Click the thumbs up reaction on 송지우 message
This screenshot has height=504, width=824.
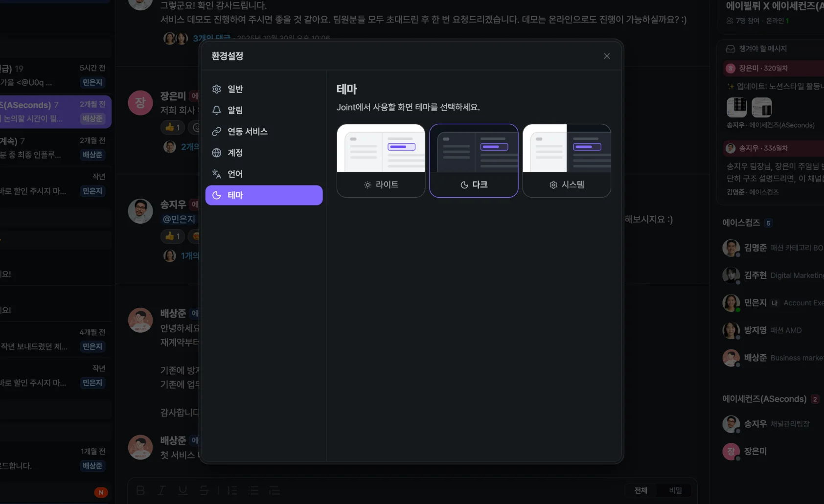(173, 236)
